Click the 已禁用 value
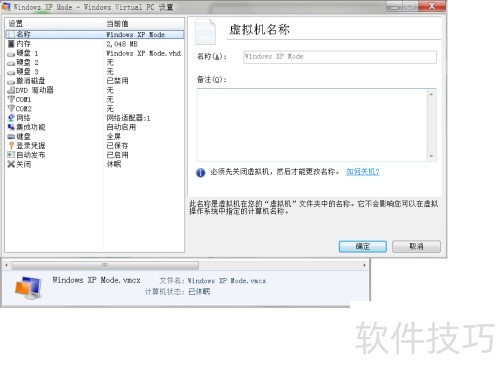The width and height of the screenshot is (500, 375). [x=117, y=81]
